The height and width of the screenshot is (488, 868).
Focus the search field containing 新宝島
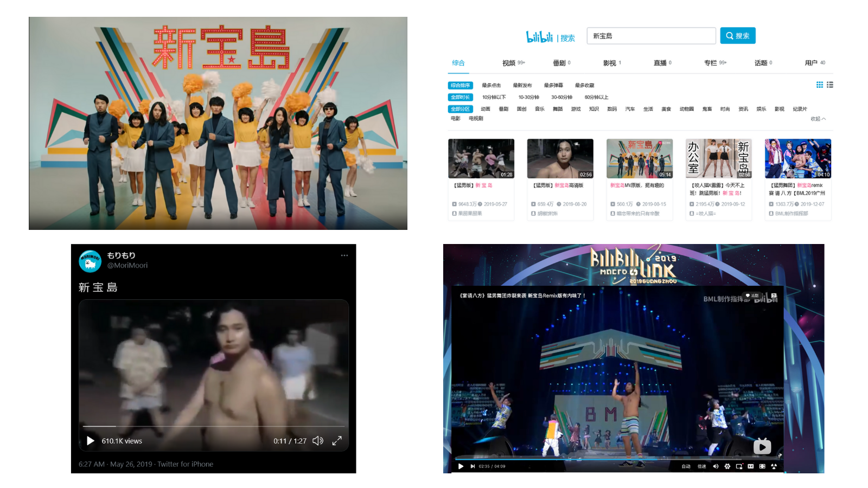coord(651,36)
